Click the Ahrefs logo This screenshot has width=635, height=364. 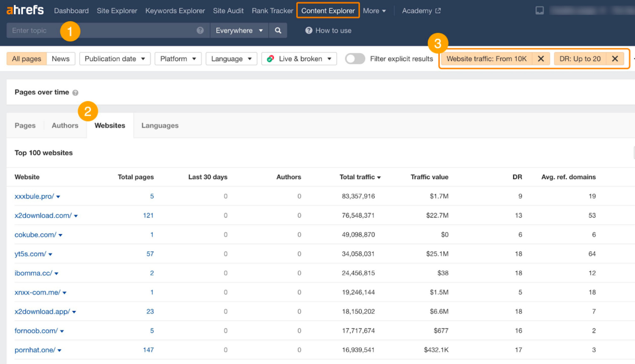click(25, 10)
